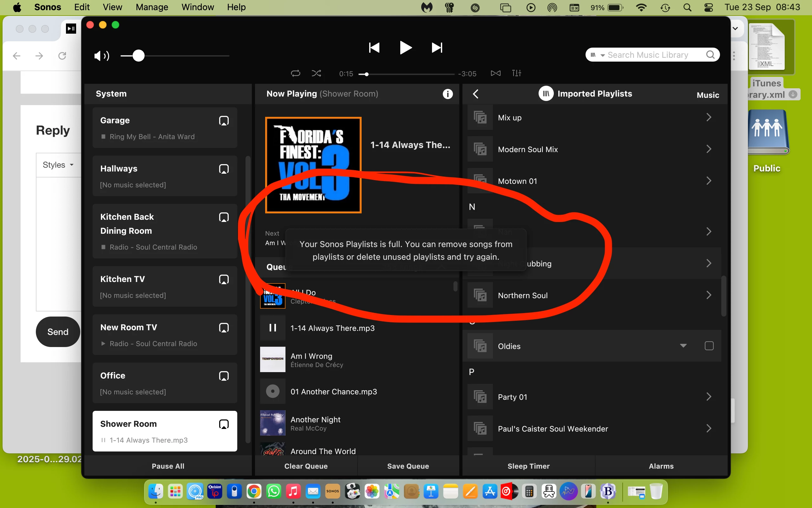Click the magnifying glass search icon
This screenshot has height=508, width=812.
(x=710, y=55)
